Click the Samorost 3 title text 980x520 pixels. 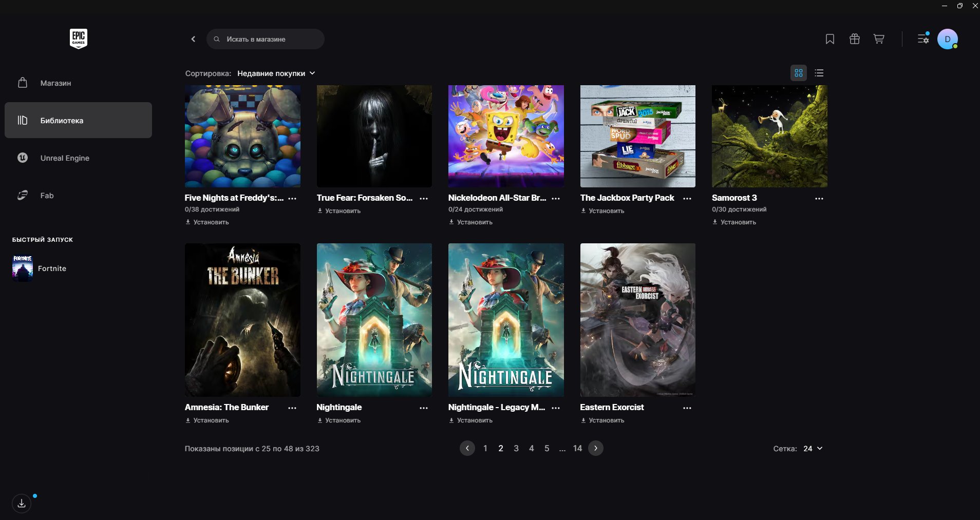734,198
